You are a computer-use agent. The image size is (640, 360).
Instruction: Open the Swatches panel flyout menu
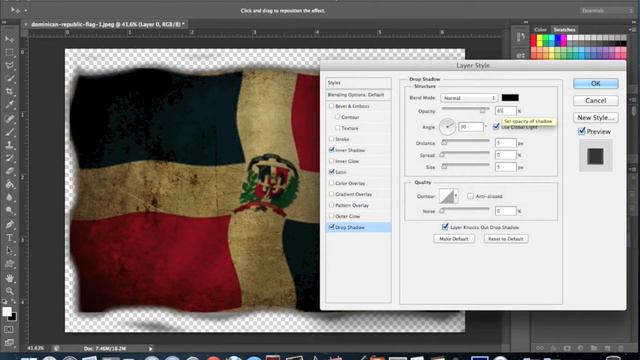tap(631, 29)
